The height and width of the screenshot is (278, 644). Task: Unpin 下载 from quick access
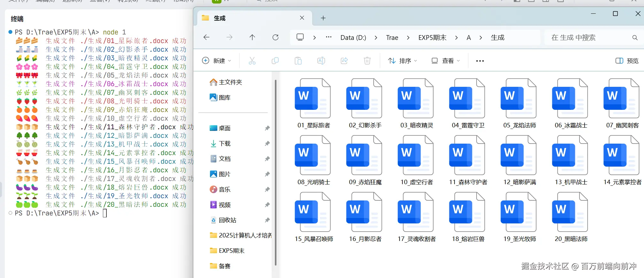tap(267, 143)
